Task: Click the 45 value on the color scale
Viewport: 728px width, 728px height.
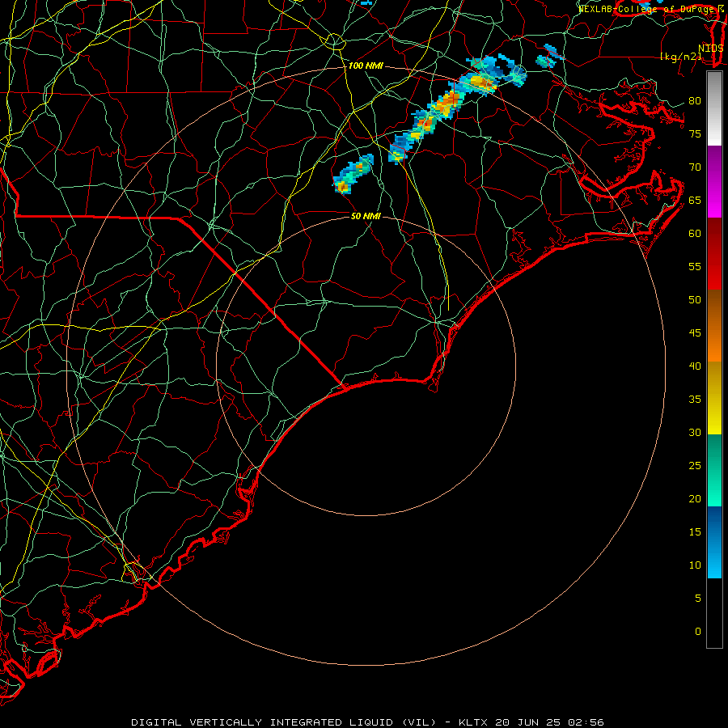Action: coord(695,333)
